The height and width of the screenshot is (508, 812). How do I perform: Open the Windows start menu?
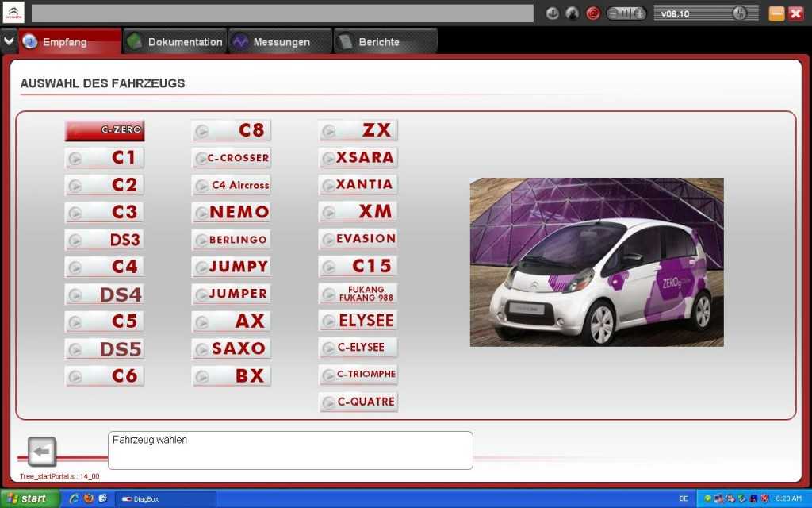click(29, 498)
